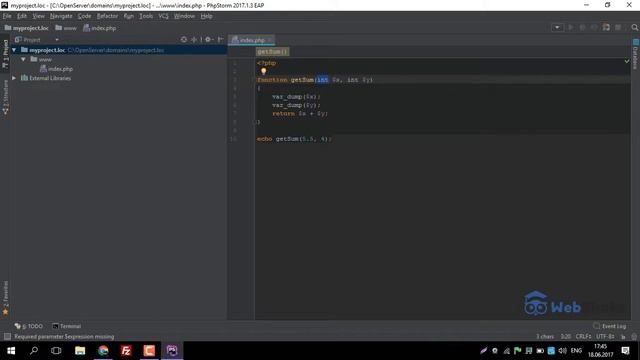Open the Run menu
The image size is (640, 360).
(129, 16)
